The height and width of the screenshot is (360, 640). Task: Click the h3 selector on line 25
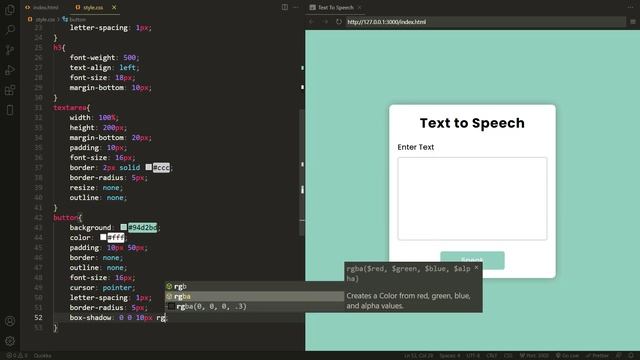point(57,47)
